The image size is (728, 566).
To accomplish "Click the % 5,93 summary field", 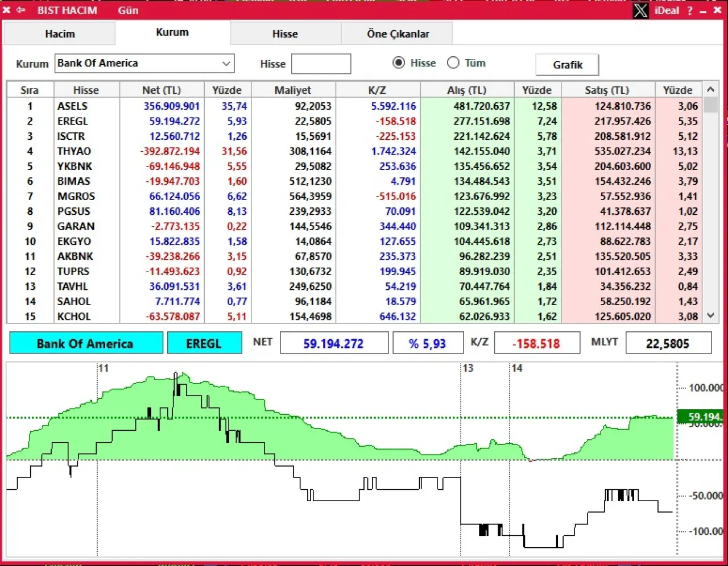I will pyautogui.click(x=427, y=343).
